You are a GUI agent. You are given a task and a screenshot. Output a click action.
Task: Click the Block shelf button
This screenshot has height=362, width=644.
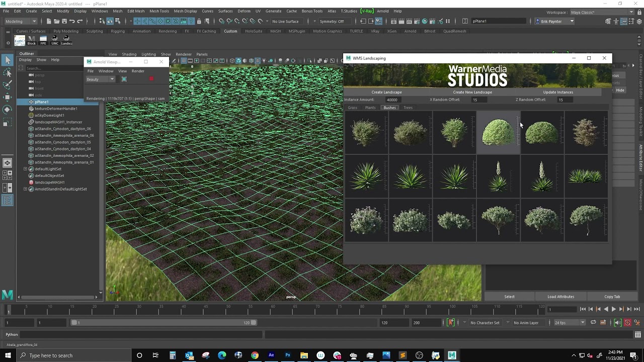31,41
